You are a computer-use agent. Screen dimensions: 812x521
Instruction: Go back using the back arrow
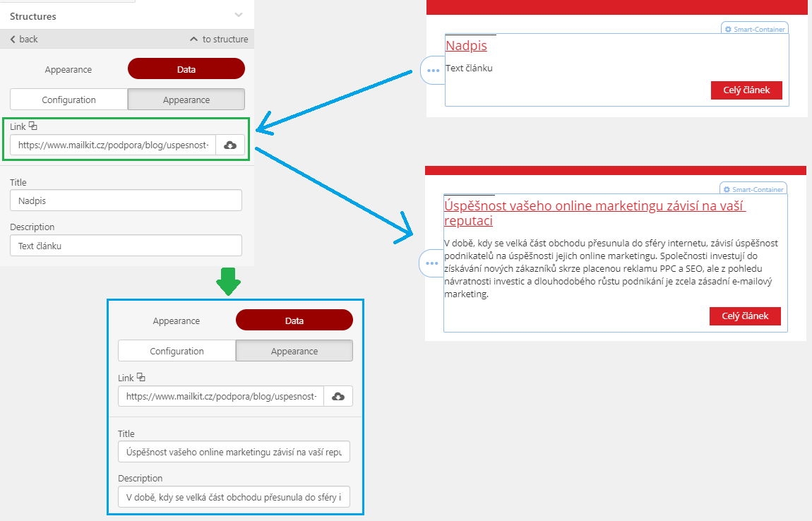pos(24,40)
